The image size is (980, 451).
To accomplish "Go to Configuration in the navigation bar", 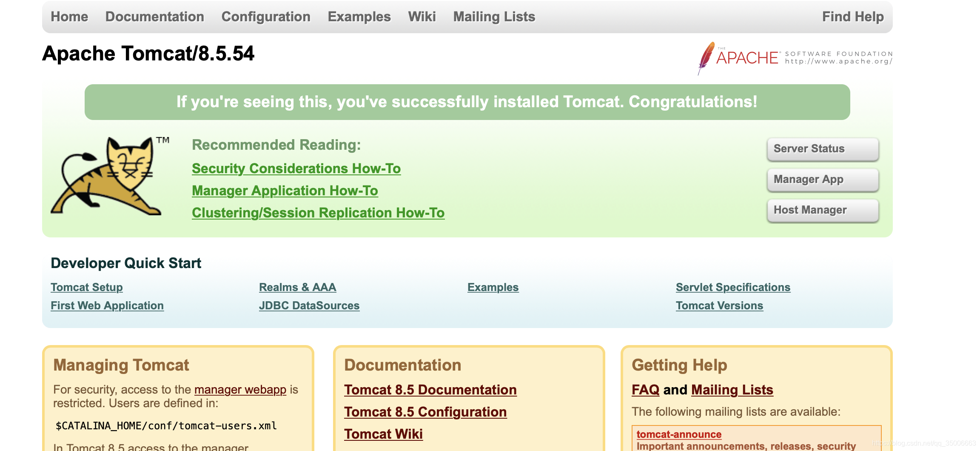I will click(266, 17).
